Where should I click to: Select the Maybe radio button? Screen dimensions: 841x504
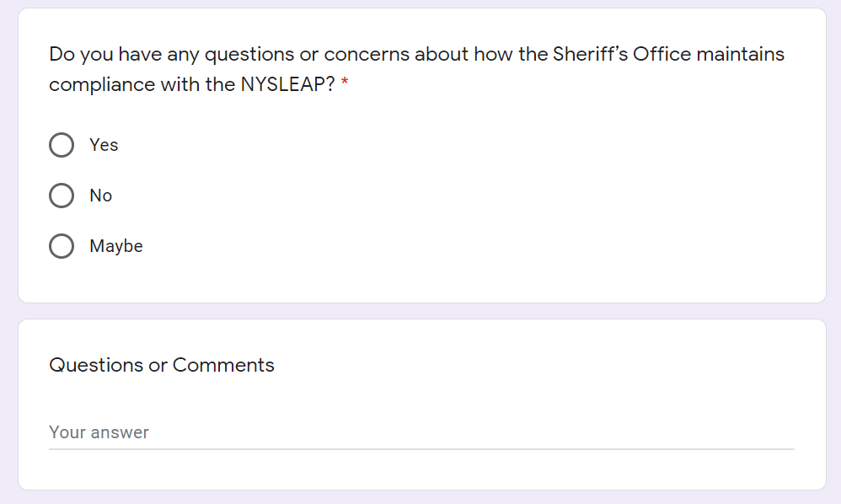(62, 246)
